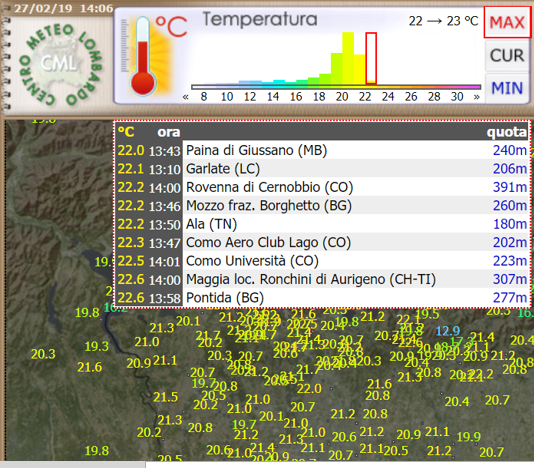Image resolution: width=534 pixels, height=468 pixels.
Task: Click the 21.6 map reading below 19.3
Action: tap(90, 367)
